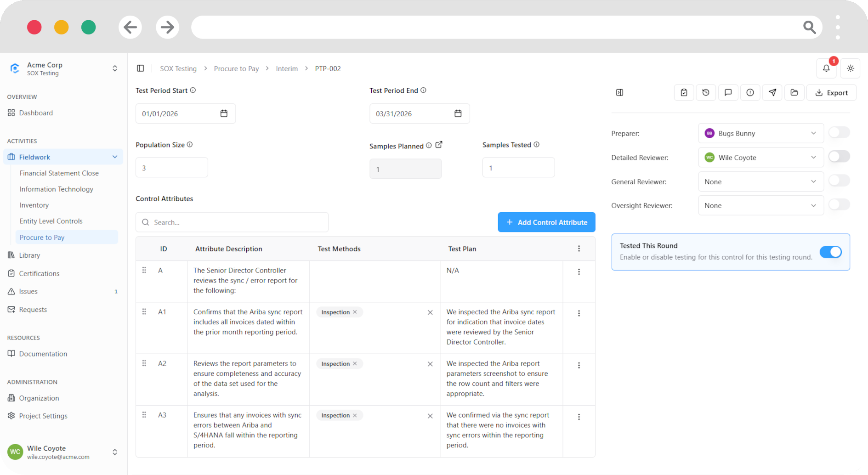Open Inventory in the sidebar
The width and height of the screenshot is (868, 475).
[x=34, y=205]
